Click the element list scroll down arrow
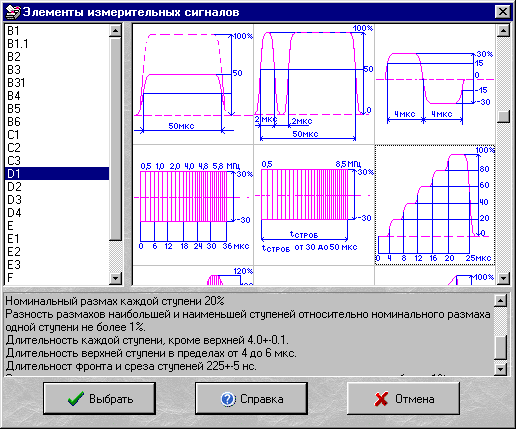Screen dimensions: 516x429 [x=115, y=278]
